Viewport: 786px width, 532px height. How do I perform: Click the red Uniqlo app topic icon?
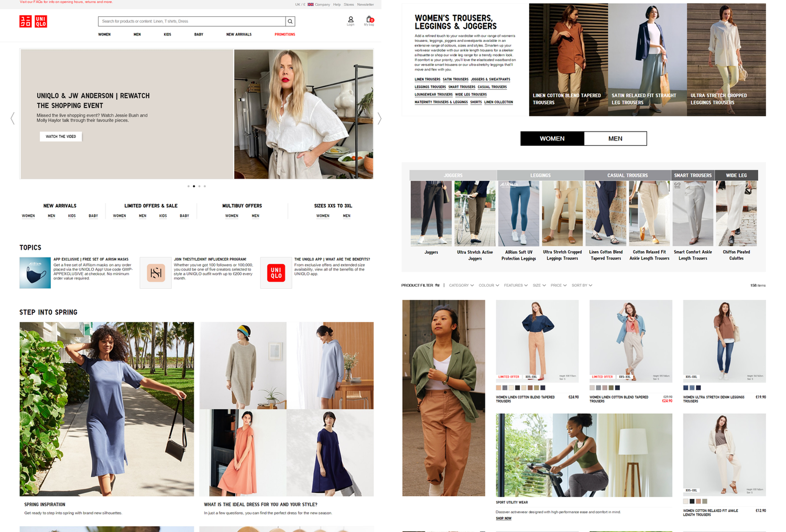coord(276,273)
